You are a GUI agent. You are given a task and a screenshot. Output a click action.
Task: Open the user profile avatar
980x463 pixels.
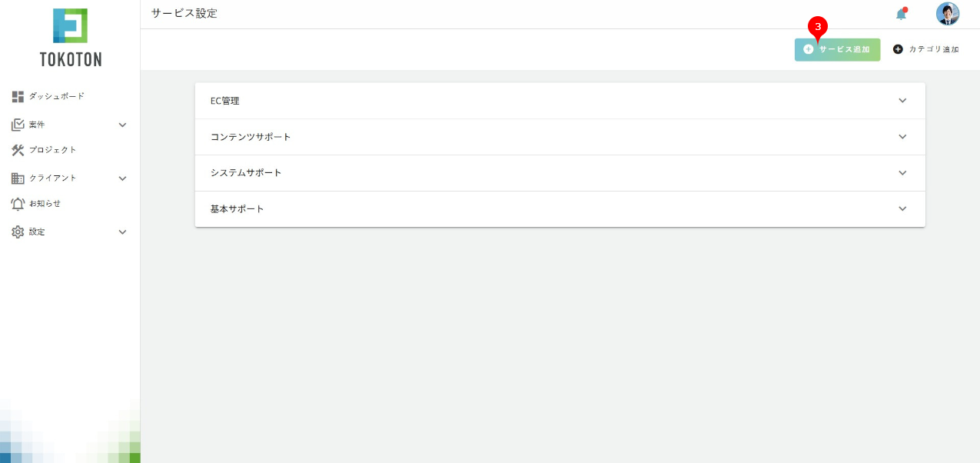[x=948, y=14]
